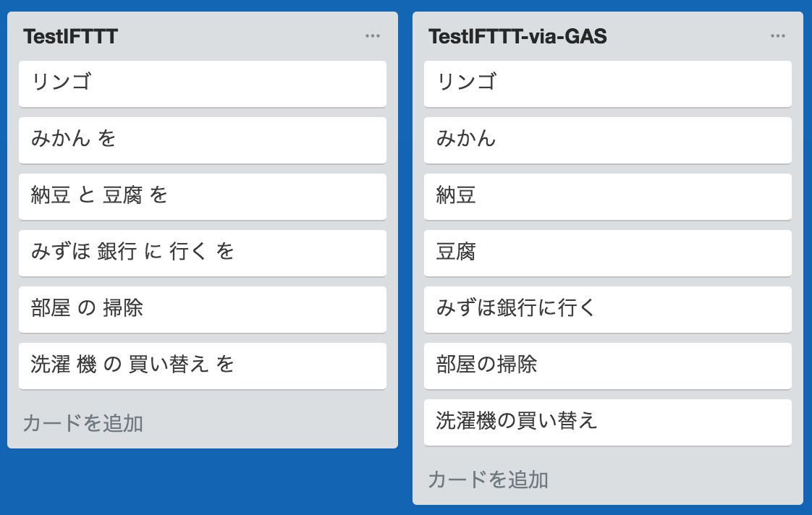
Task: Open the TestIFTTT-via-GAS list menu via ellipsis
Action: (x=778, y=35)
